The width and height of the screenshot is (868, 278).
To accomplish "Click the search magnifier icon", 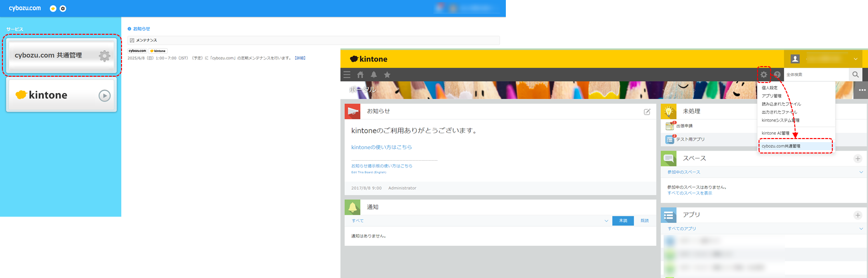I will (x=855, y=74).
